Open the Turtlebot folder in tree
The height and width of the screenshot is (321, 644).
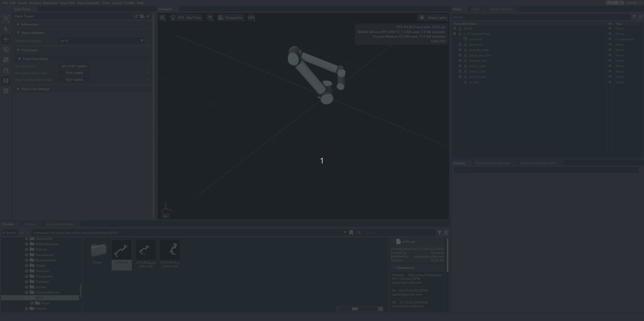(x=42, y=282)
